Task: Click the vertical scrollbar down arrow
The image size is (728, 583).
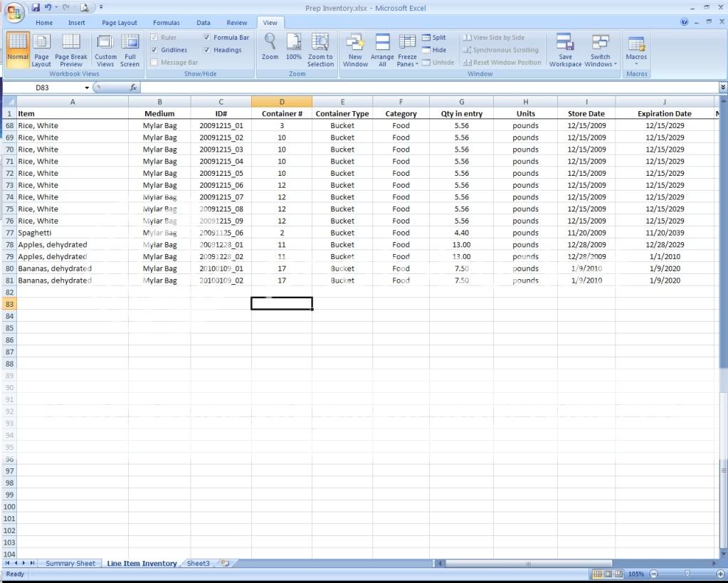Action: [x=723, y=555]
